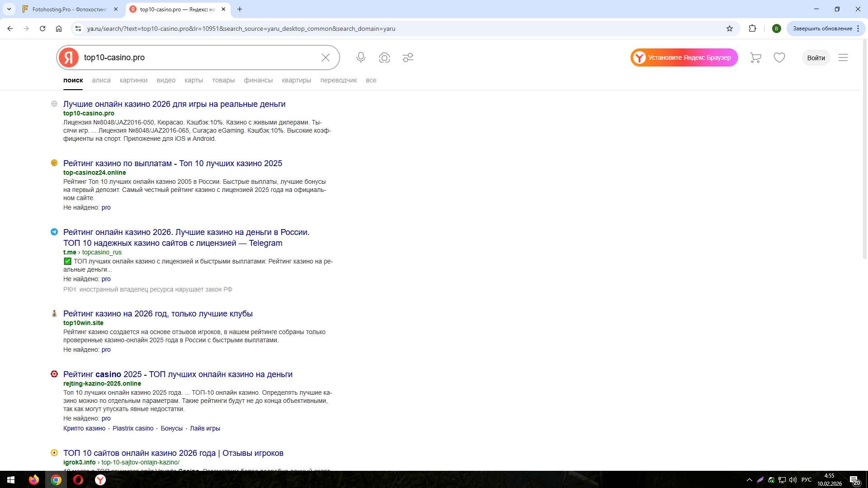
Task: Open the Yandex hamburger menu
Action: click(843, 57)
